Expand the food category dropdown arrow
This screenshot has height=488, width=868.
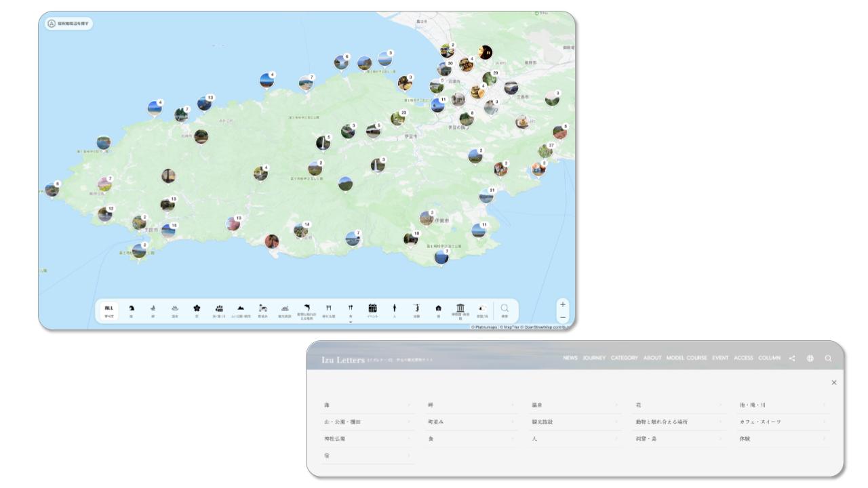pos(351,321)
